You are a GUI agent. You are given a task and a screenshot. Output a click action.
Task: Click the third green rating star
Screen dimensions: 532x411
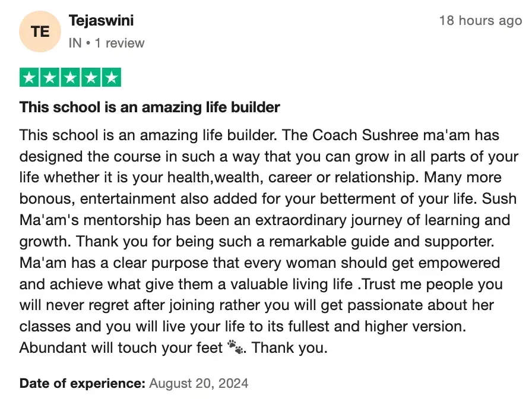(71, 78)
